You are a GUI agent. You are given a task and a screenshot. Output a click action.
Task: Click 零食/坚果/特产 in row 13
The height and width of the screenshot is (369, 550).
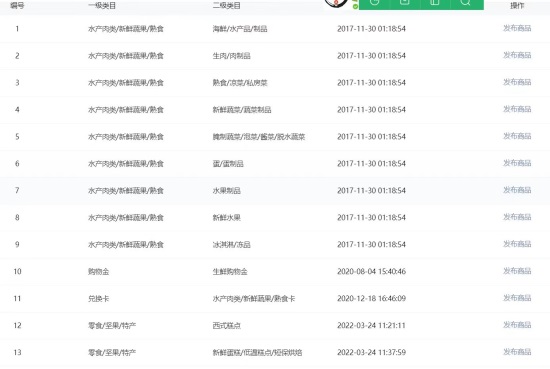112,353
